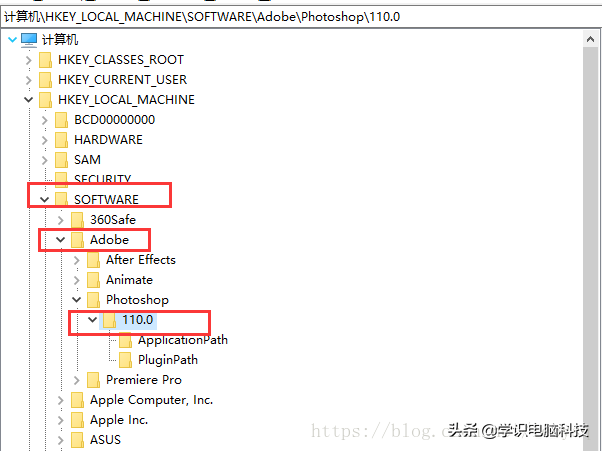Select the After Effects label
Screen dimensions: 602x451
[141, 260]
